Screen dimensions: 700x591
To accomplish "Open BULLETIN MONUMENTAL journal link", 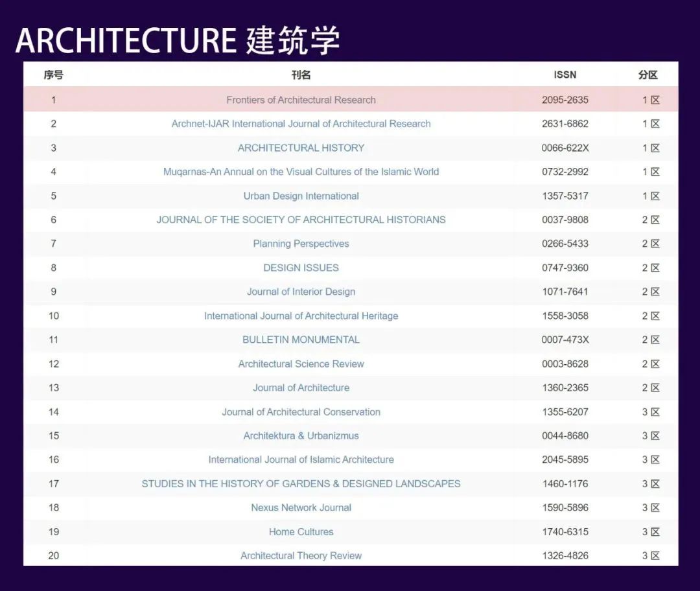I will point(301,340).
